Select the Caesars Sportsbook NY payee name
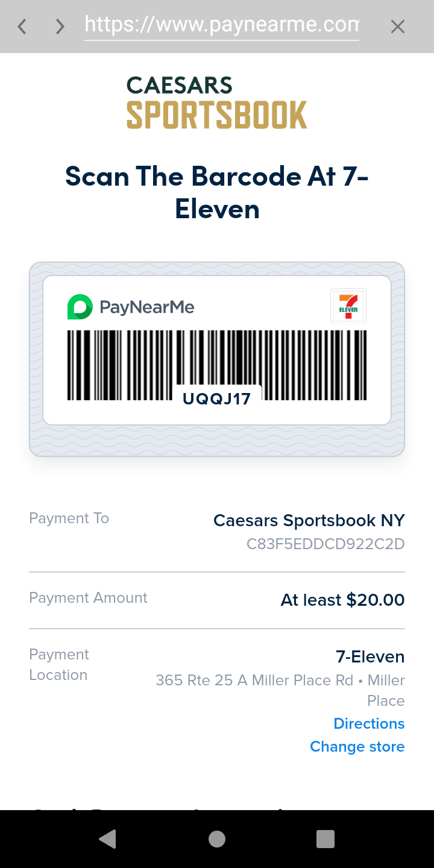The image size is (434, 868). click(309, 520)
